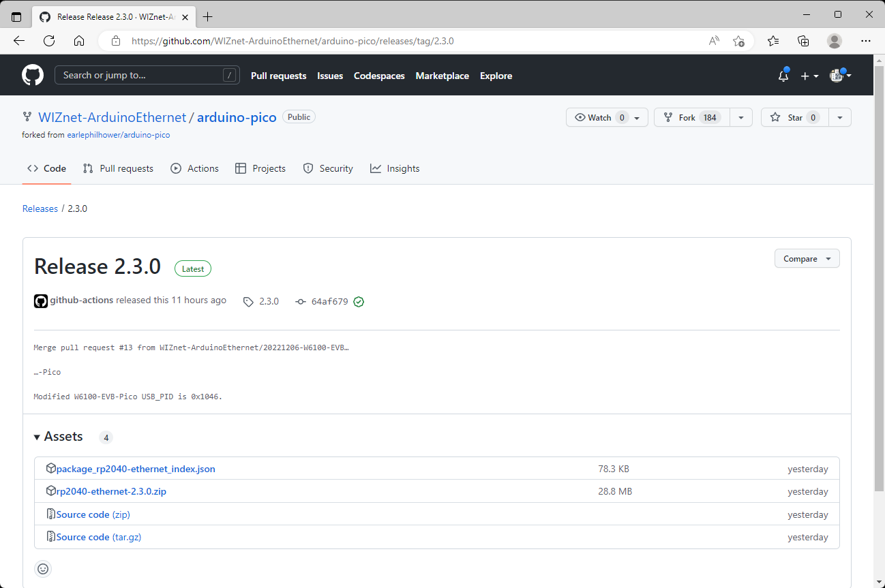
Task: Open the Compare dropdown
Action: point(807,259)
